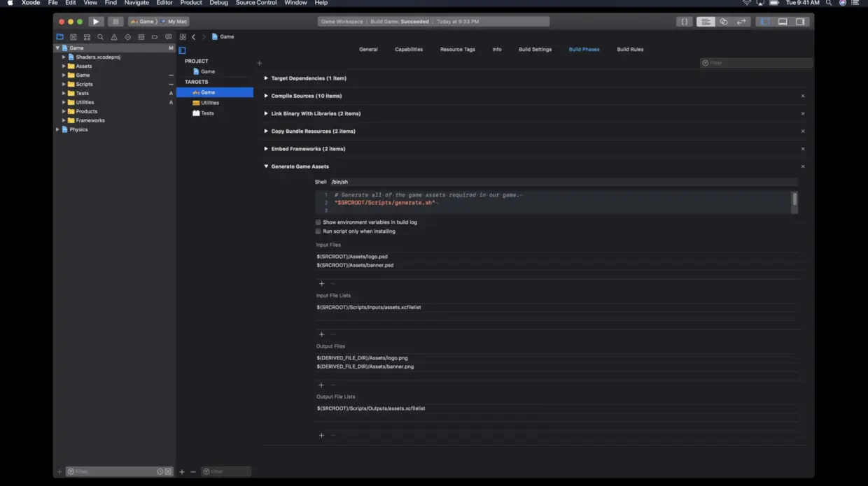868x486 pixels.
Task: Choose the My Mac run destination
Action: coord(174,22)
